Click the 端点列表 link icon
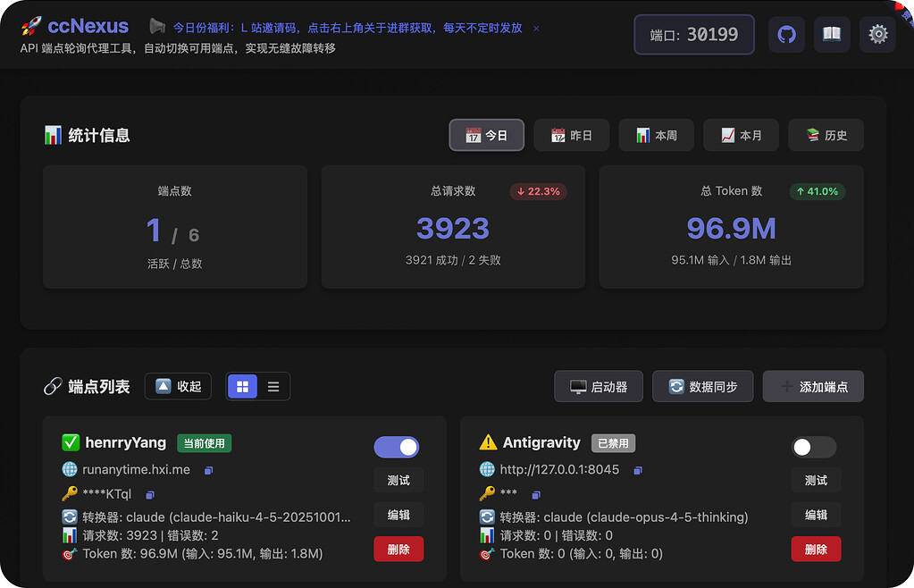The image size is (914, 588). [53, 386]
